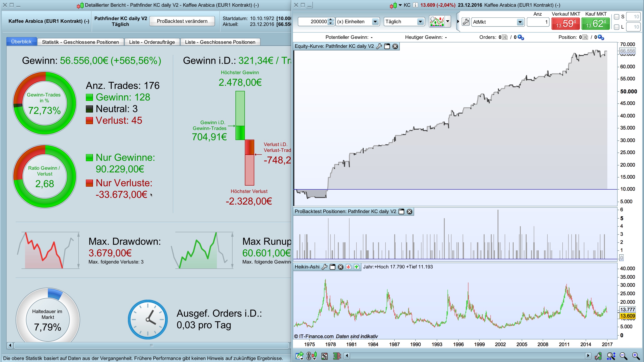This screenshot has height=362, width=644.
Task: Expand the (x) Einheiten dropdown
Action: point(375,22)
